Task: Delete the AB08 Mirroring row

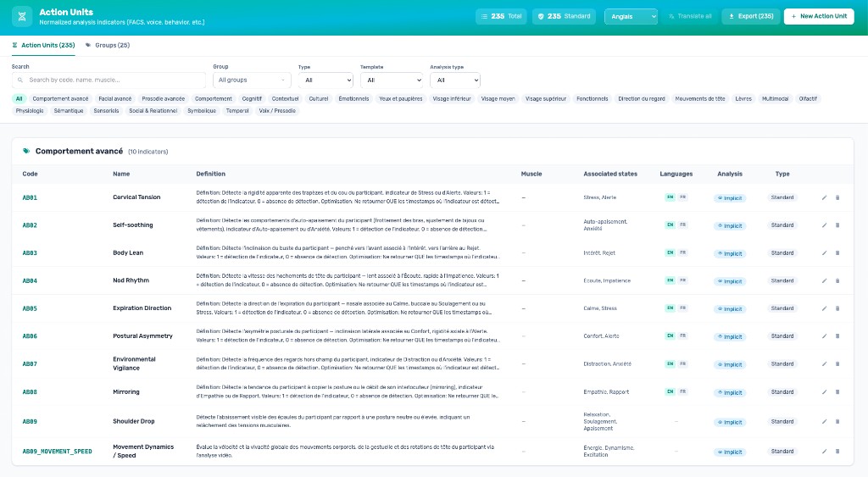Action: point(837,391)
